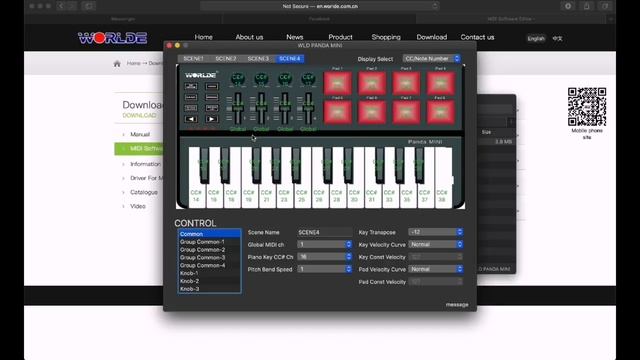
Task: Switch website language to 中文
Action: [558, 38]
